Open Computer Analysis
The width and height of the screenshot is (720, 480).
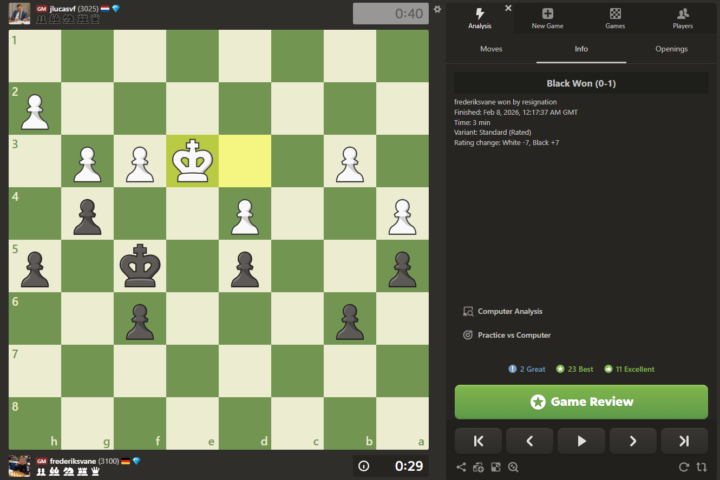click(x=503, y=311)
